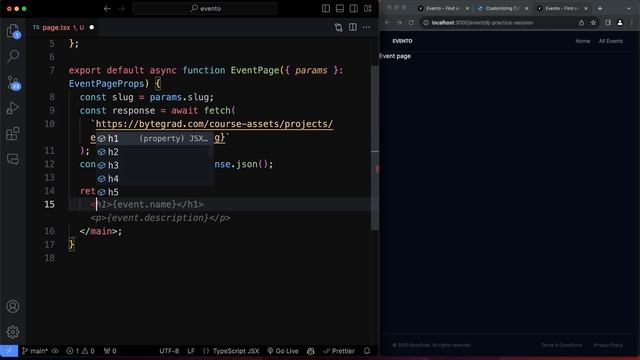Open the Customize Layout icon

click(x=368, y=9)
